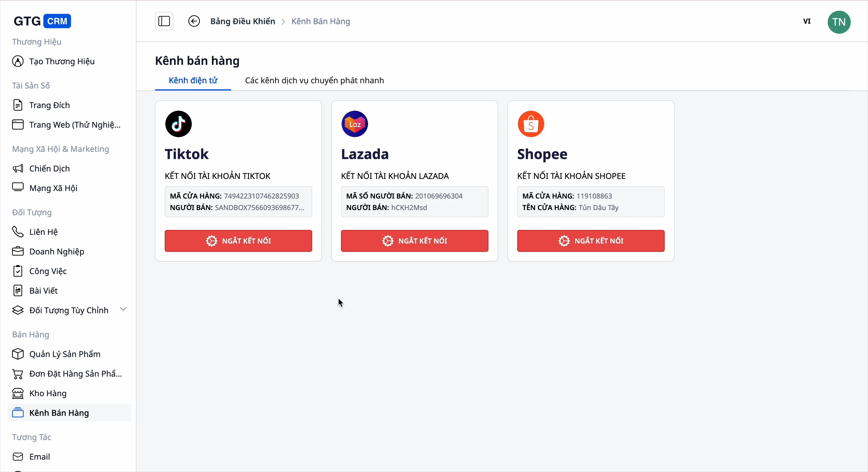Click the TN account avatar
The image size is (868, 472).
click(839, 22)
